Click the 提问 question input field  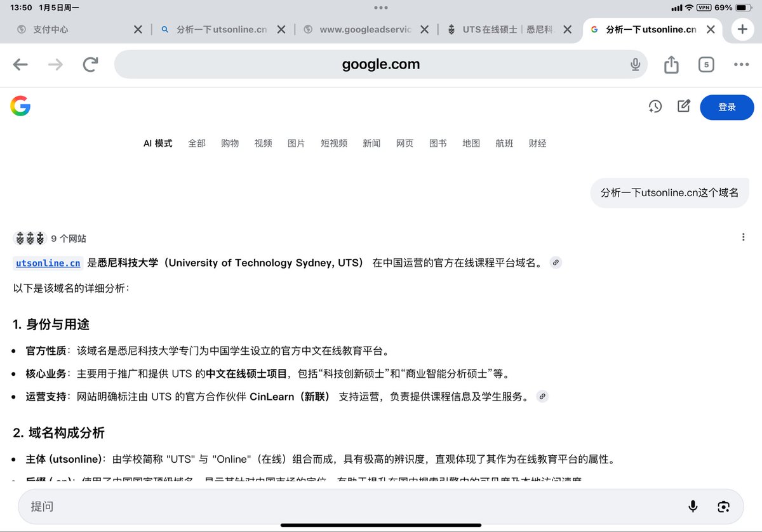381,506
